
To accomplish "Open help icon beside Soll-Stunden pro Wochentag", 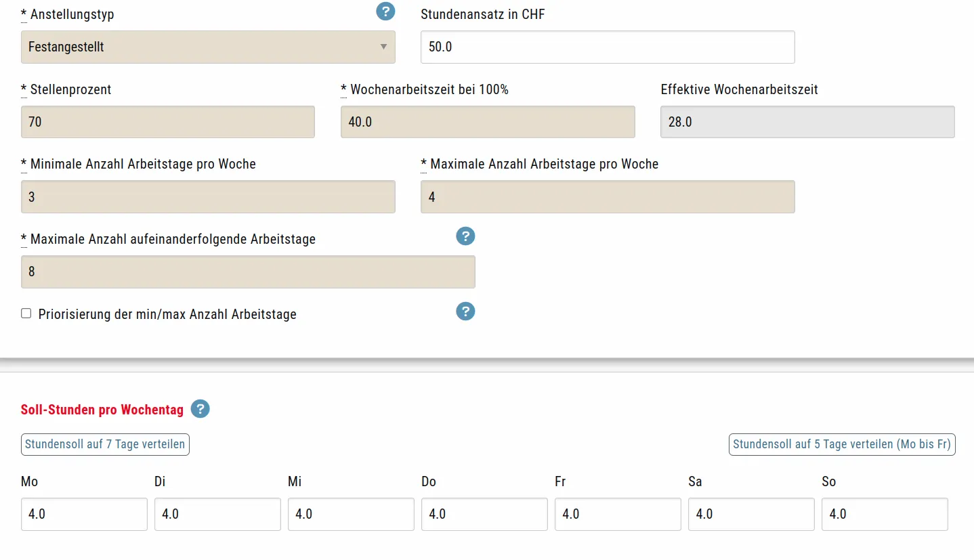I will (x=200, y=409).
